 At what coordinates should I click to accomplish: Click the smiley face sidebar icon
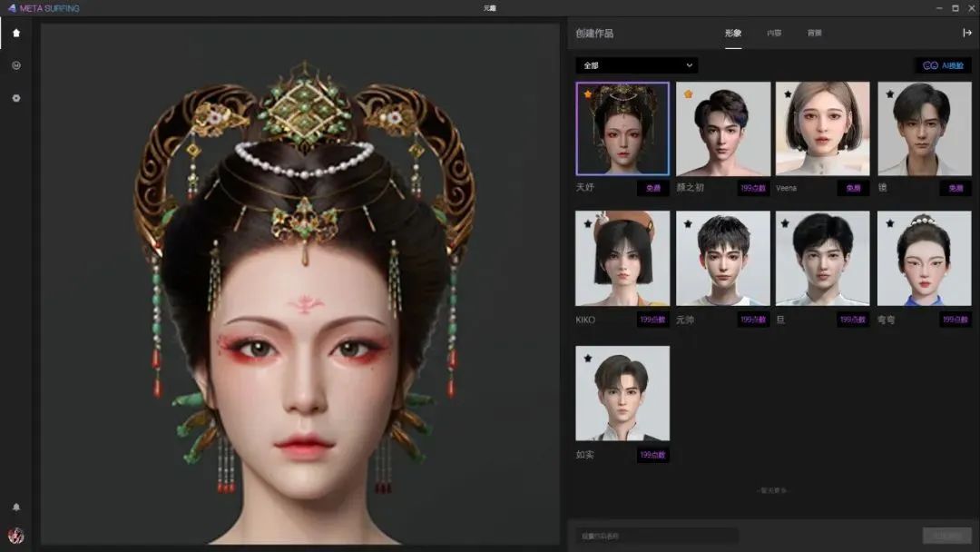tap(15, 65)
